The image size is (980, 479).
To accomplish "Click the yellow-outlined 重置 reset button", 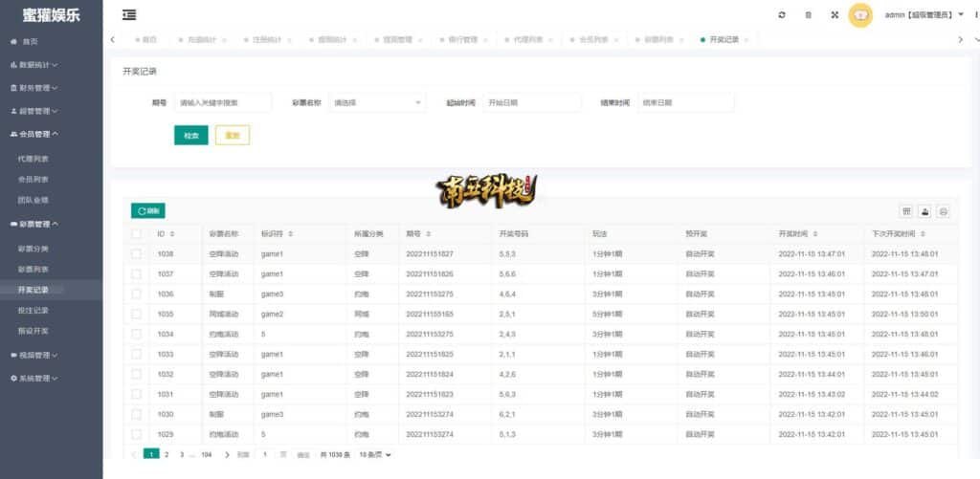I will pyautogui.click(x=233, y=136).
